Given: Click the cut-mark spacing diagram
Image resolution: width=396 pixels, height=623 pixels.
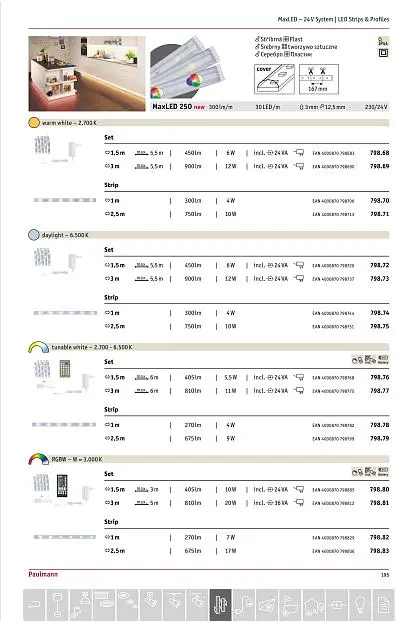Looking at the screenshot, I should pyautogui.click(x=319, y=79).
